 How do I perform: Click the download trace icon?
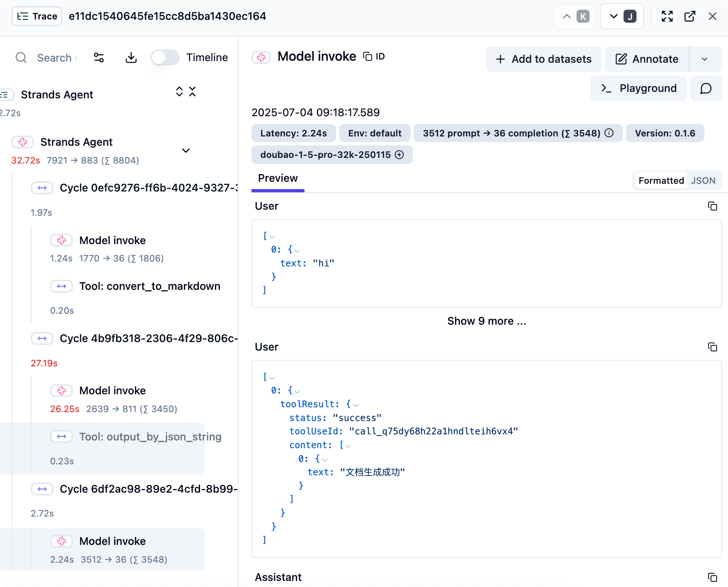click(x=131, y=58)
